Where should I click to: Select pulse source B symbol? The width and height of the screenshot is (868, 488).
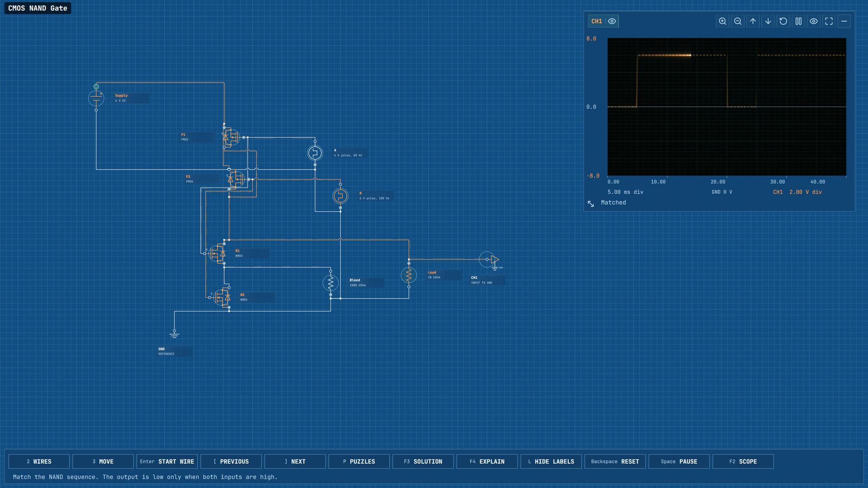[340, 196]
